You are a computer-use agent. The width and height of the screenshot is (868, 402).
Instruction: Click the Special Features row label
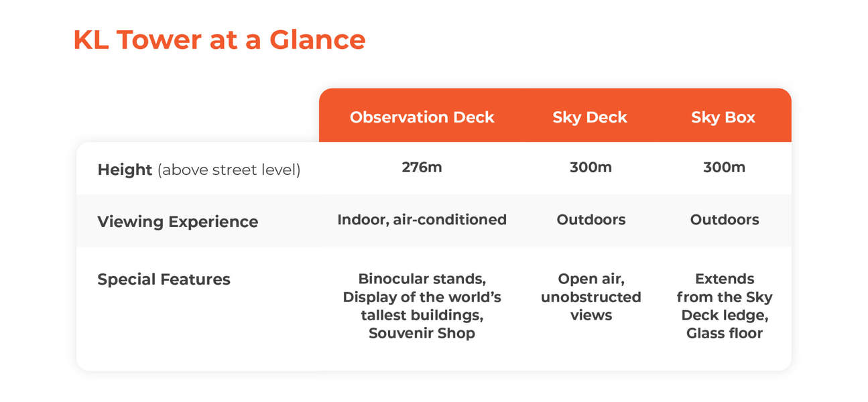coord(164,279)
